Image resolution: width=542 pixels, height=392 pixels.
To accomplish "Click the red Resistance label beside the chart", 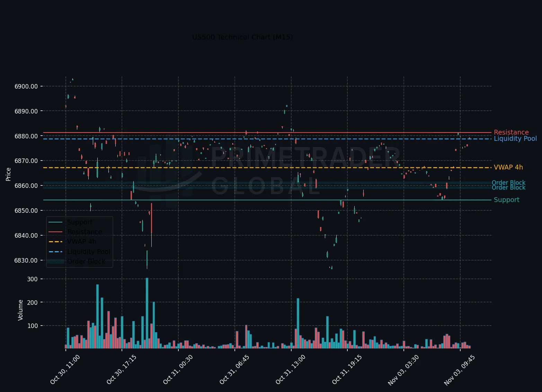I will [511, 133].
